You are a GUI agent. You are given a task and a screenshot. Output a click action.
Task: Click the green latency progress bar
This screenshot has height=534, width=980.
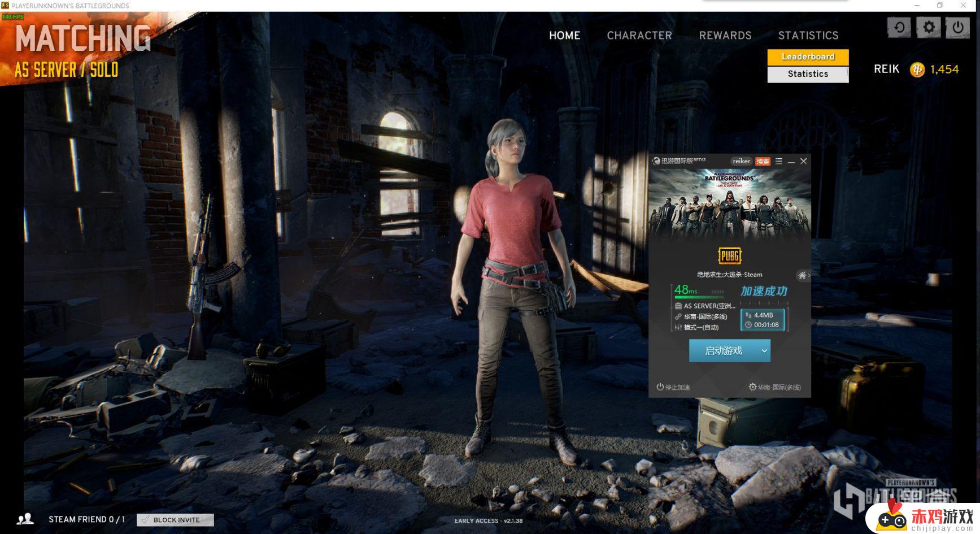pos(699,298)
